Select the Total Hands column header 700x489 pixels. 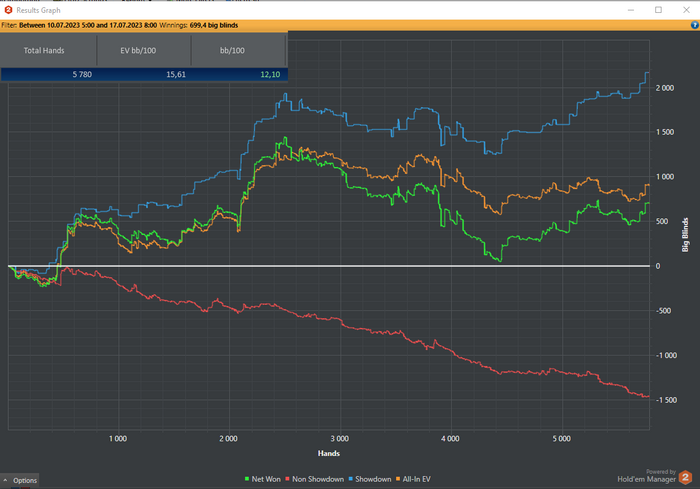point(48,50)
